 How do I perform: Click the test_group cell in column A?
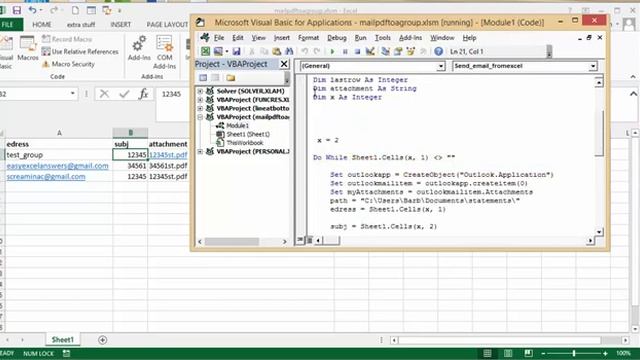pos(59,155)
